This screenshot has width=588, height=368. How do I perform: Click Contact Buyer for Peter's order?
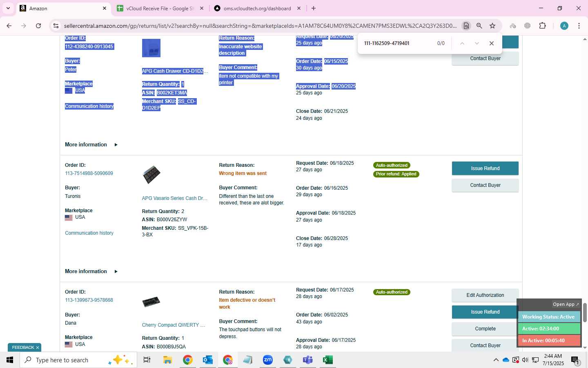point(485,58)
